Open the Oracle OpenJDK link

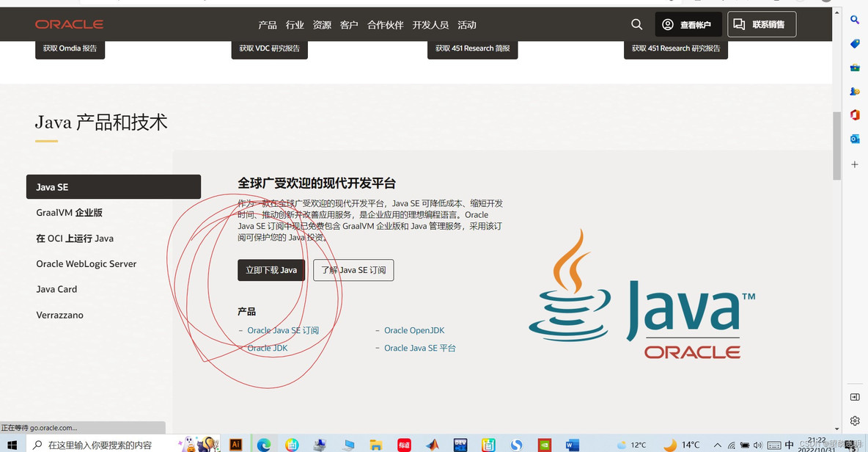pyautogui.click(x=414, y=330)
